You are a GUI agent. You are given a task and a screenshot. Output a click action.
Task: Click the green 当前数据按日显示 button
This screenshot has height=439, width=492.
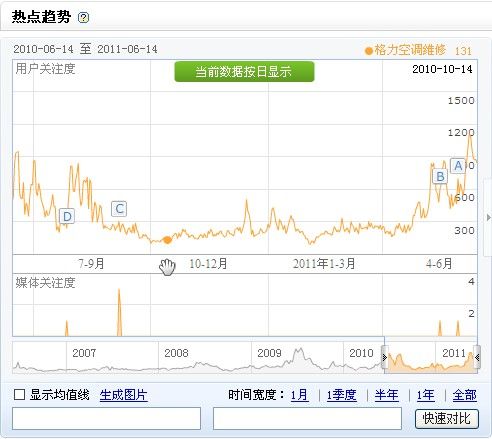[x=244, y=71]
